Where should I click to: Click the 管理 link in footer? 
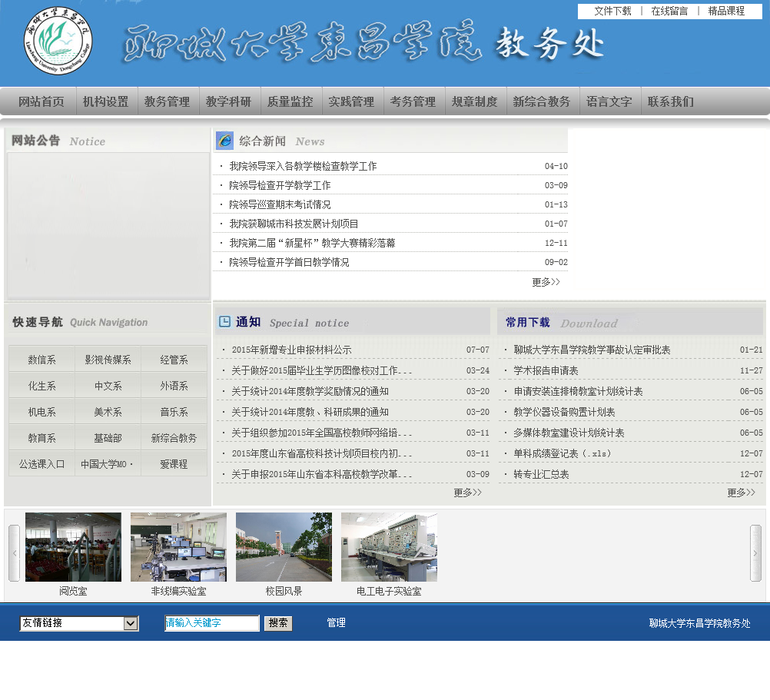click(336, 622)
